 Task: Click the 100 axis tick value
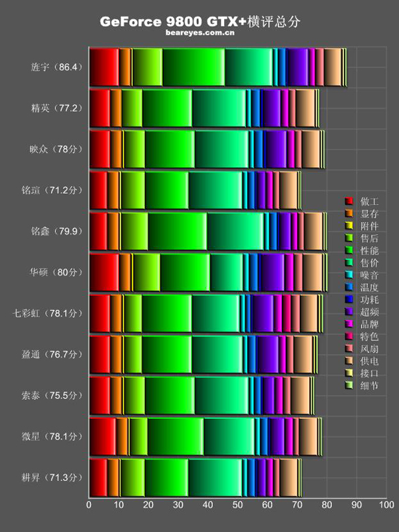pos(387,505)
